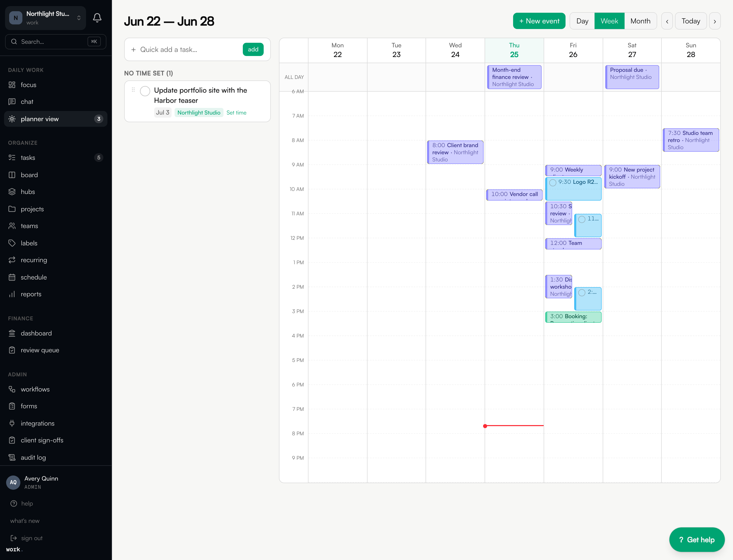Click the red current-time marker line
Image resolution: width=733 pixels, height=560 pixels.
pos(514,426)
